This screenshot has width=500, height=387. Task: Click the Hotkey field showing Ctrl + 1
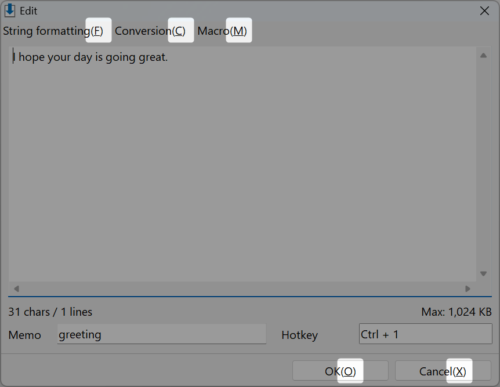[x=425, y=334]
